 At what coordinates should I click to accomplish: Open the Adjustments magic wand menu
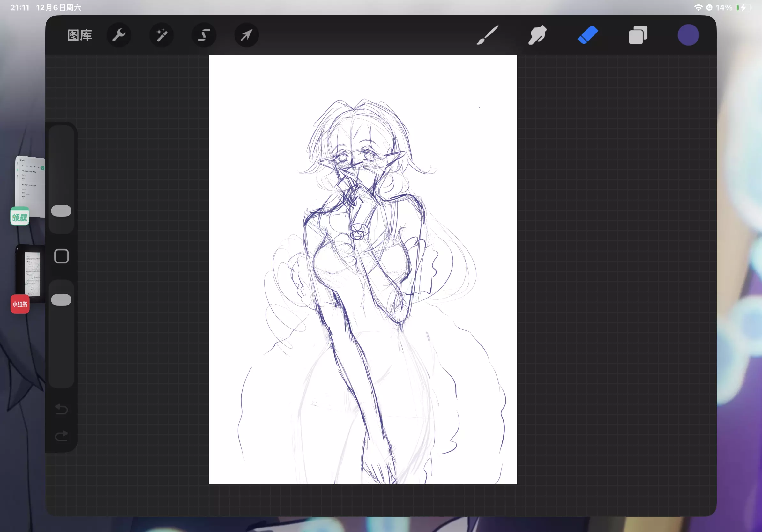(162, 35)
